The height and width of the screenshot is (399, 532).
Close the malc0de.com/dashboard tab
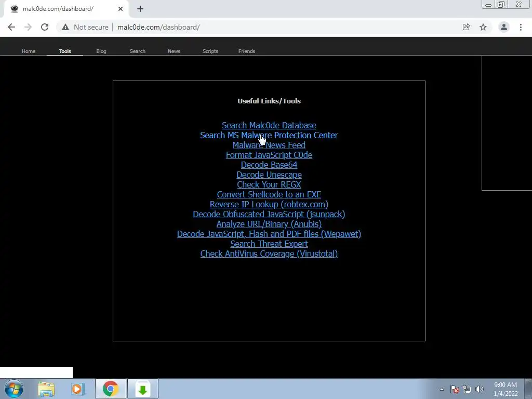coord(121,9)
